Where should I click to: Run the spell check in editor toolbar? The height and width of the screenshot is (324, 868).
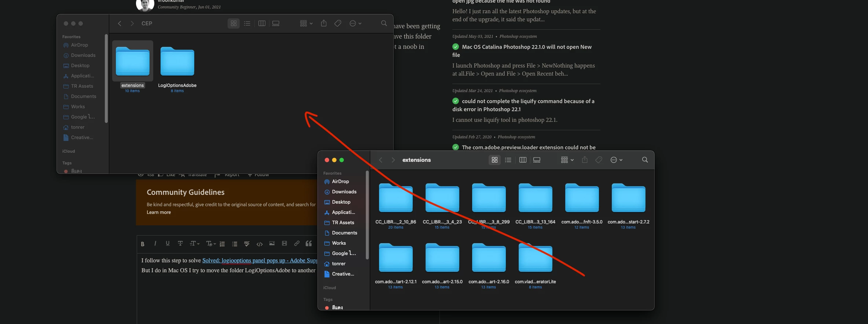click(x=247, y=243)
